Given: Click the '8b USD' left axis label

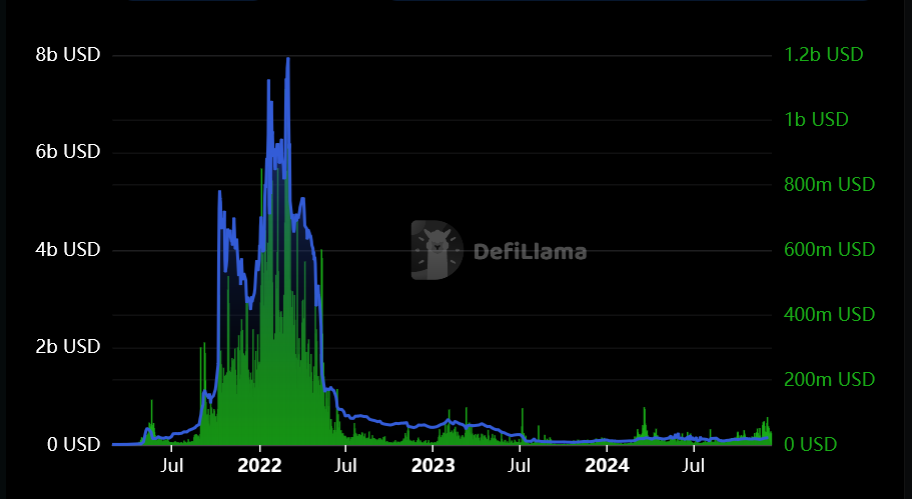Looking at the screenshot, I should tap(68, 55).
